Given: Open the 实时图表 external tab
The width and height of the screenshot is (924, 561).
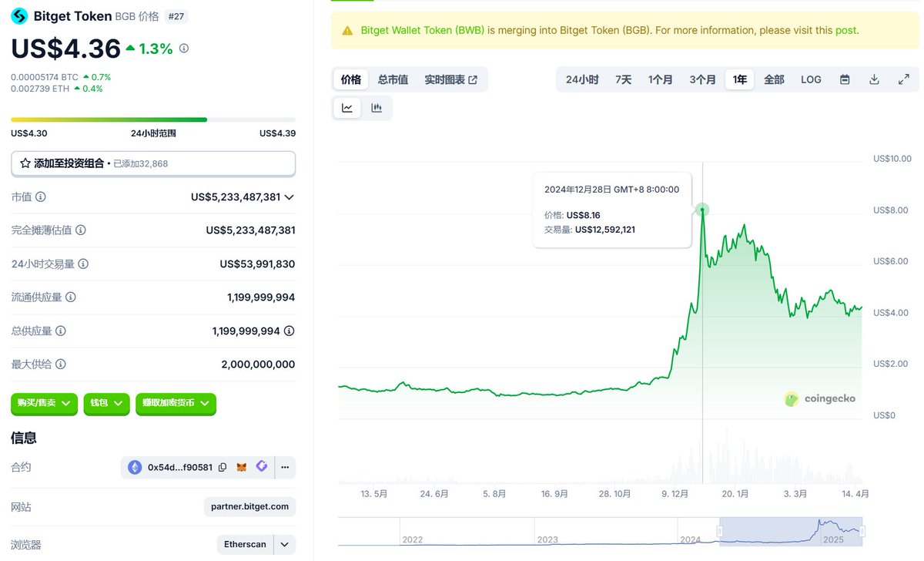Looking at the screenshot, I should [x=450, y=79].
